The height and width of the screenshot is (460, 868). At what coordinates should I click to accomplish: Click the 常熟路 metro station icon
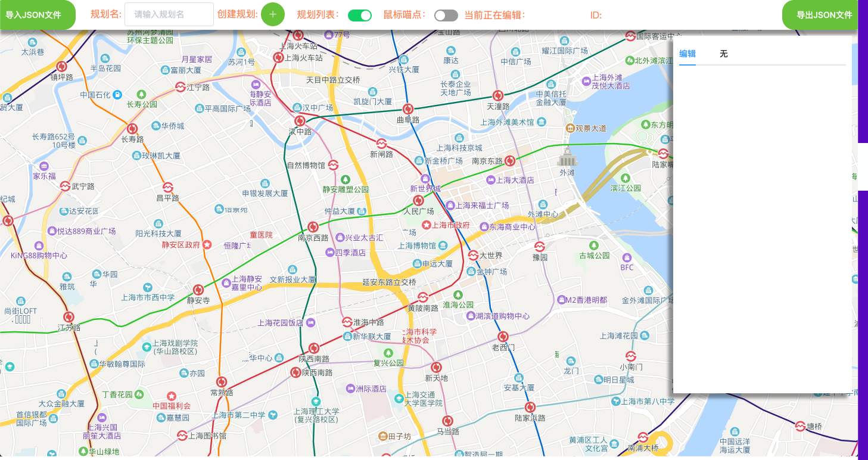click(x=222, y=382)
